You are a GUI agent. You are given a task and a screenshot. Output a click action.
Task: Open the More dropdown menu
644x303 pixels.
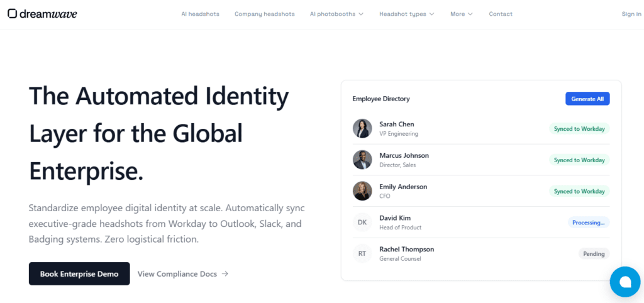tap(462, 14)
